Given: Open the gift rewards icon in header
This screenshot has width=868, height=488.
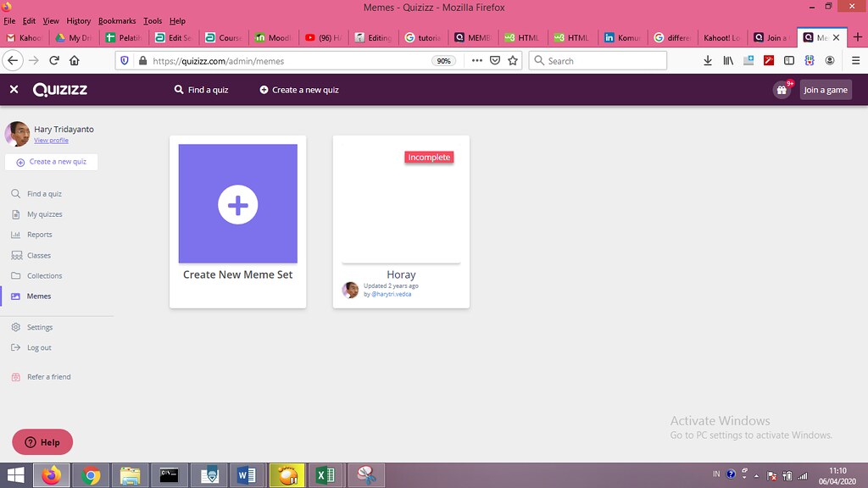Looking at the screenshot, I should coord(782,90).
